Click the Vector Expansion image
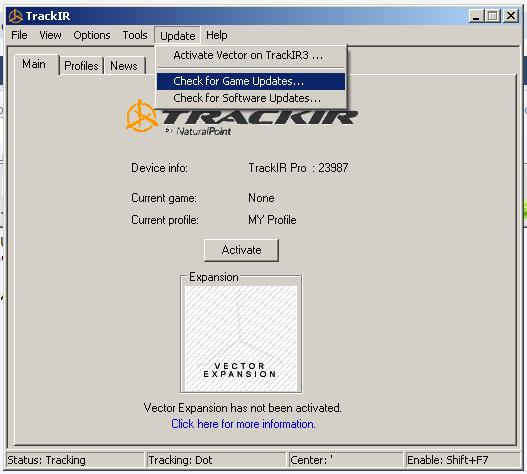The width and height of the screenshot is (527, 474). coord(241,338)
